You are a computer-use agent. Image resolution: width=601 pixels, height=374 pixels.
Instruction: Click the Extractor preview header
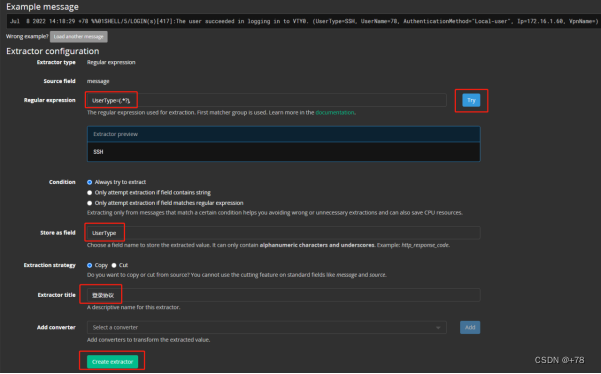point(284,134)
